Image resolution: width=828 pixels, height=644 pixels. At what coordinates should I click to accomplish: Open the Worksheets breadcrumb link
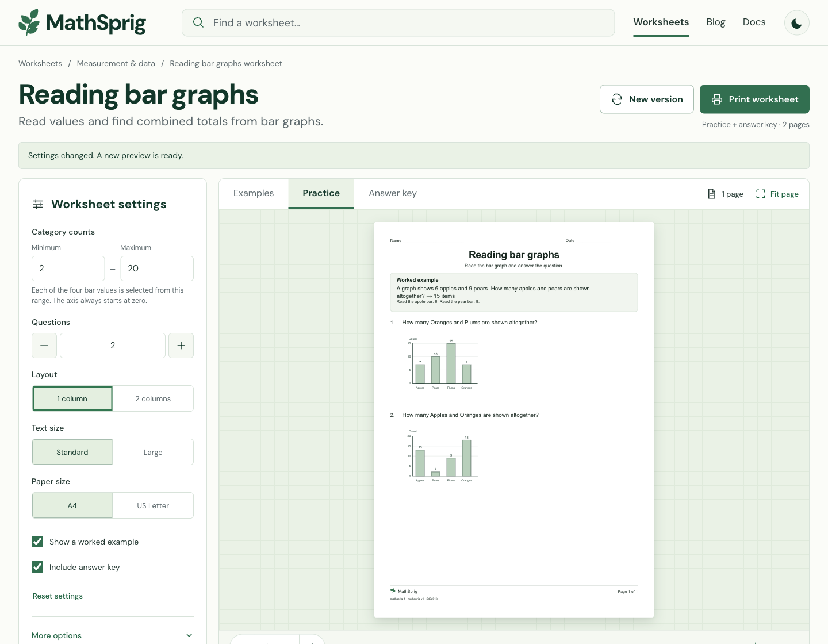(40, 63)
